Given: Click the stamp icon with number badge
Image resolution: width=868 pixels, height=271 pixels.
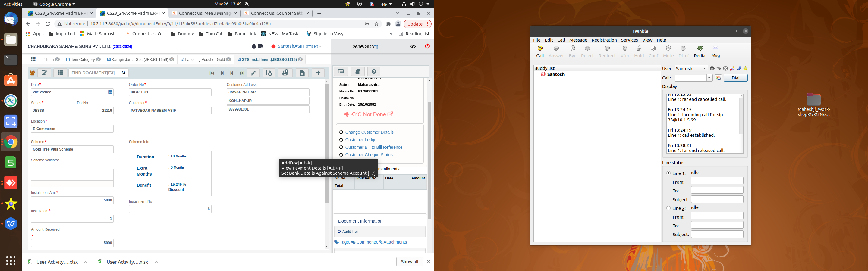Looking at the screenshot, I should [x=285, y=73].
